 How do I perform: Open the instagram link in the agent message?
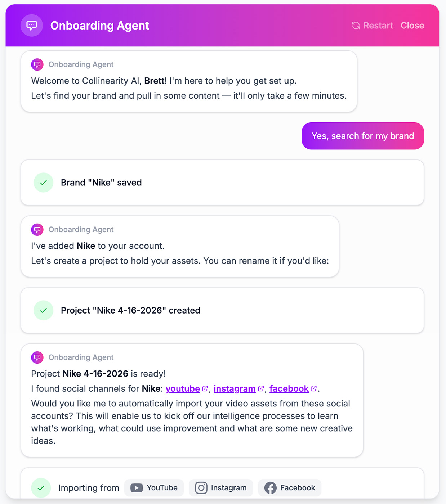coord(235,388)
